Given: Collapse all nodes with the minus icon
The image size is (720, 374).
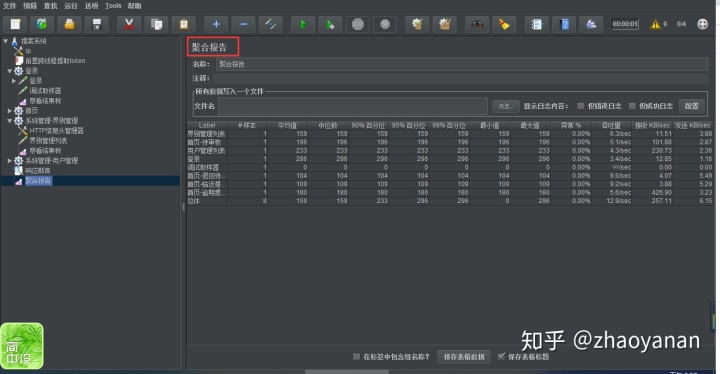Looking at the screenshot, I should pyautogui.click(x=243, y=24).
